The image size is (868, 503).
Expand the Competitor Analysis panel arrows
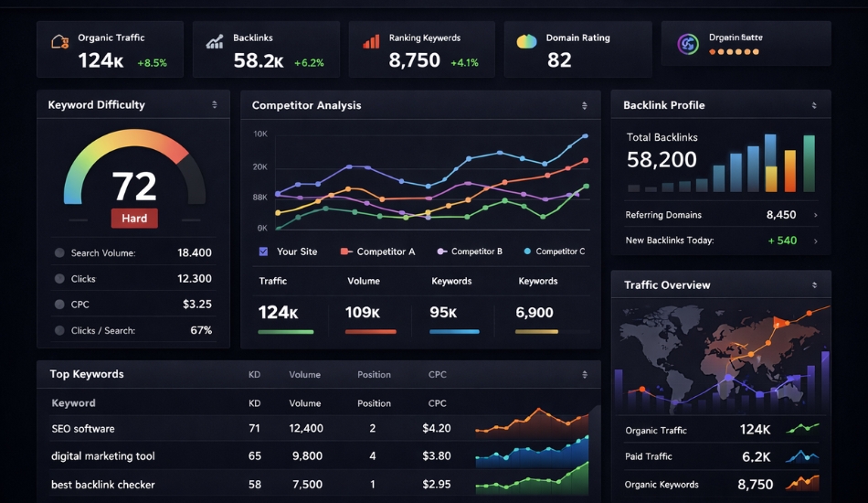click(x=584, y=105)
